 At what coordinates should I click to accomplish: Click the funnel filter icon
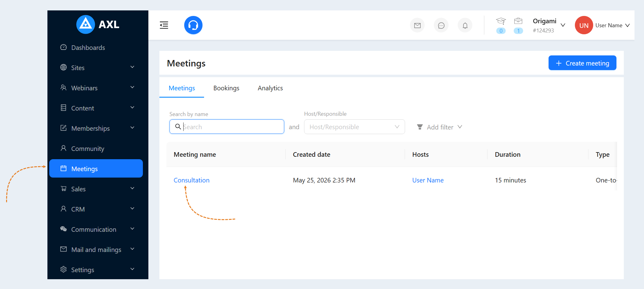(x=420, y=127)
